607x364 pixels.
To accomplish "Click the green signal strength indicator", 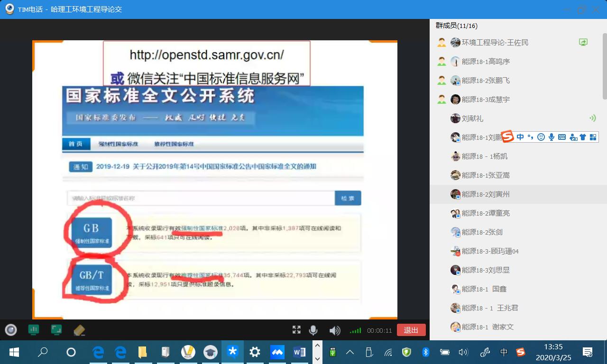I will point(355,331).
